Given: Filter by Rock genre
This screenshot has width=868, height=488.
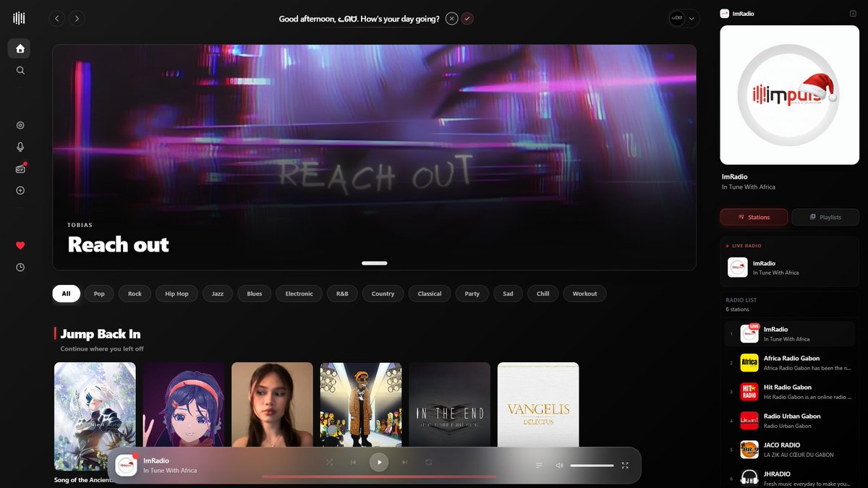Looking at the screenshot, I should click(x=135, y=294).
